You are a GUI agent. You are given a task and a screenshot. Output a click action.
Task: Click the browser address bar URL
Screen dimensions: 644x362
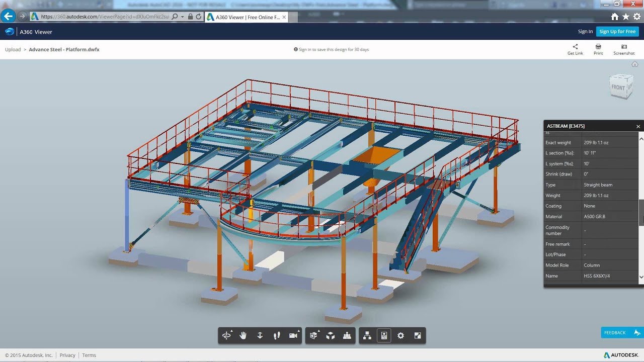pos(105,17)
